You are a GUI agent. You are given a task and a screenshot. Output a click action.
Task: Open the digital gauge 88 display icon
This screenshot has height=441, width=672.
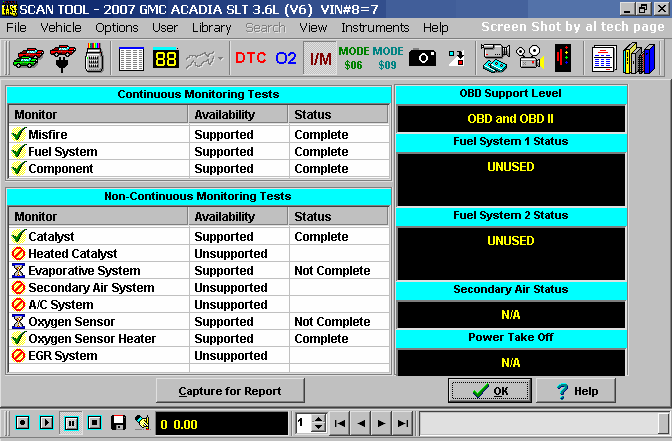tap(166, 58)
